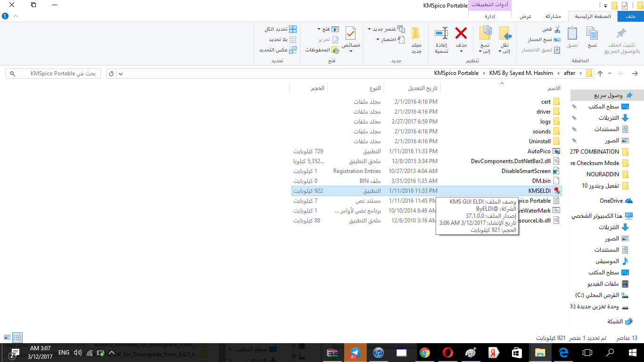Sort by the Size (الحجم) column header
Image resolution: width=644 pixels, height=362 pixels.
pos(317,88)
